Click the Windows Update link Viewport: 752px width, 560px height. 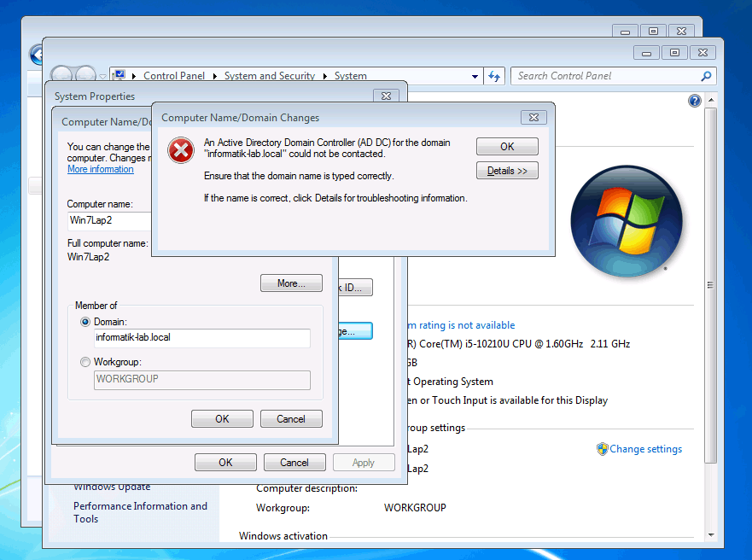(x=112, y=487)
